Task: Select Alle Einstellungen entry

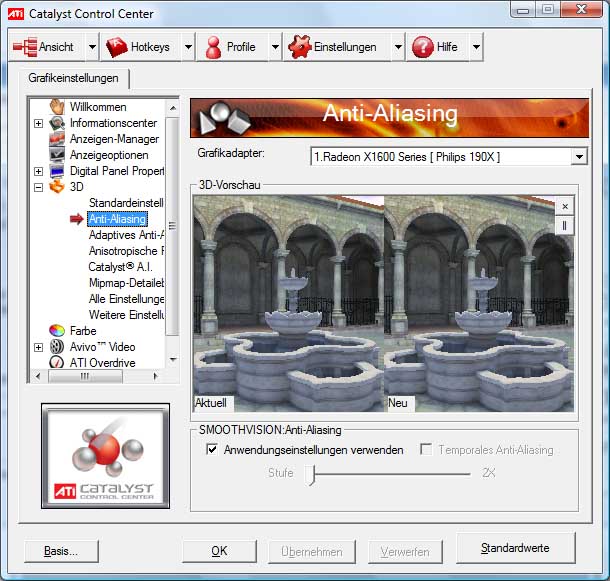Action: (x=126, y=299)
